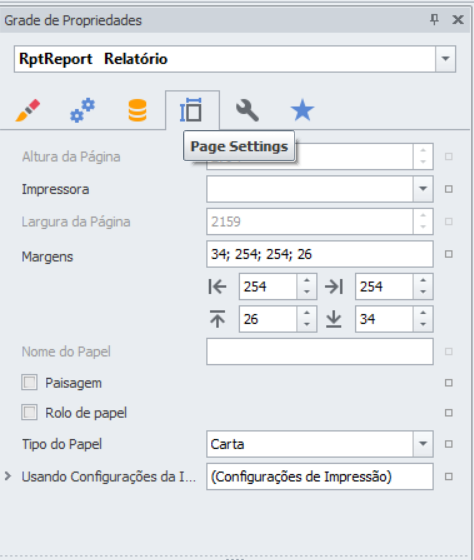Show the Favorites star tab
Screen dimensions: 474x560
coord(302,110)
